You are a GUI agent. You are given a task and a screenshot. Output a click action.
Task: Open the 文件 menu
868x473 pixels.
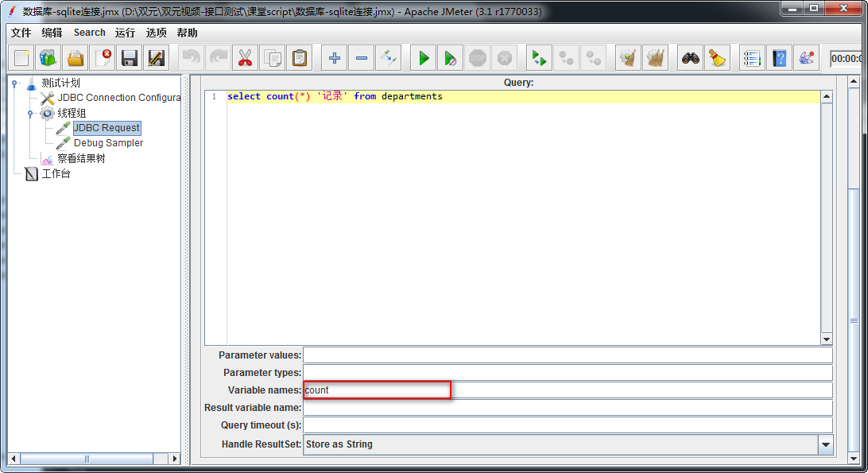[21, 33]
